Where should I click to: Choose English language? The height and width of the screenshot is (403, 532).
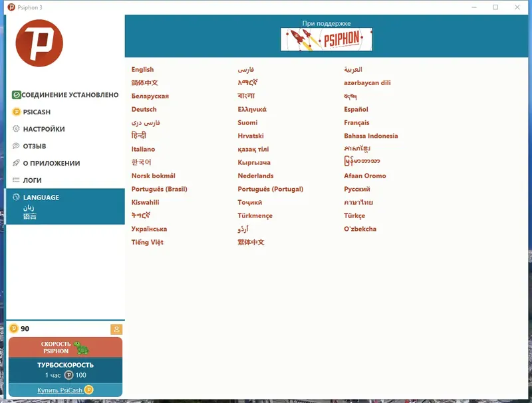pos(142,70)
